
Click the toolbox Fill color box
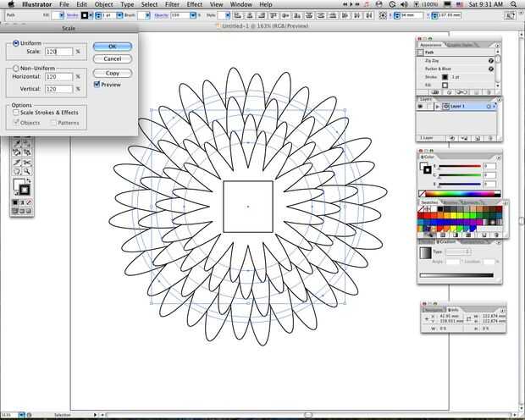coord(18,184)
